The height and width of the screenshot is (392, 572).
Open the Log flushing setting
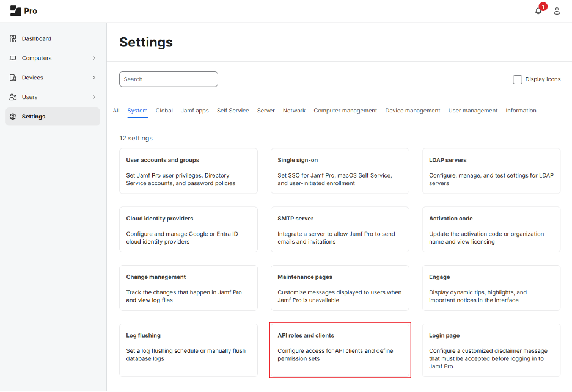click(189, 350)
